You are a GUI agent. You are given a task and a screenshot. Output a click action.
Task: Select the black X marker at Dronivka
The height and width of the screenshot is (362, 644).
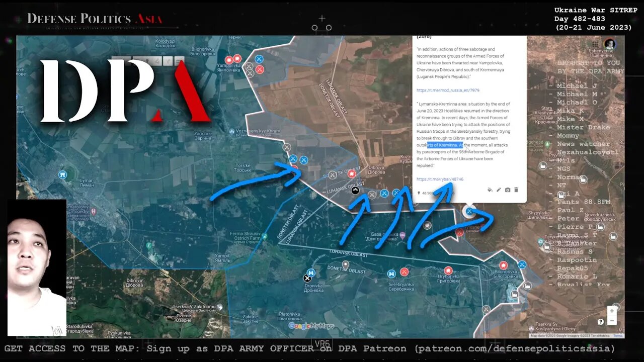pos(307,278)
